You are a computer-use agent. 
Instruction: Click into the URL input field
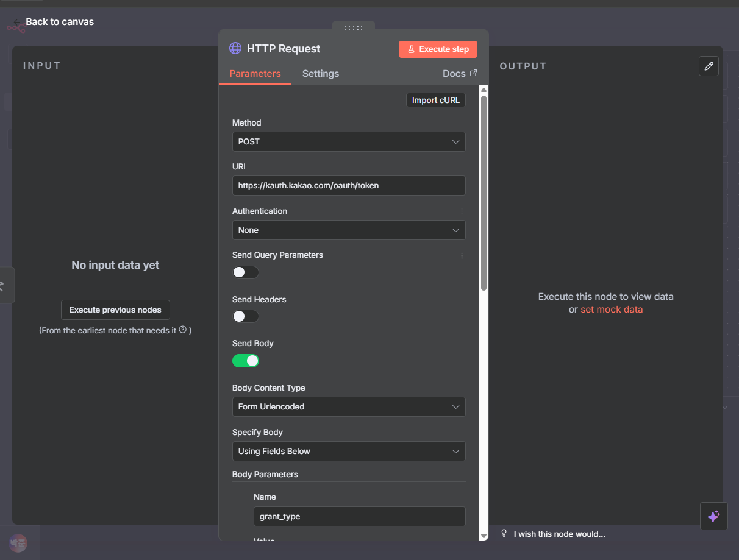349,185
